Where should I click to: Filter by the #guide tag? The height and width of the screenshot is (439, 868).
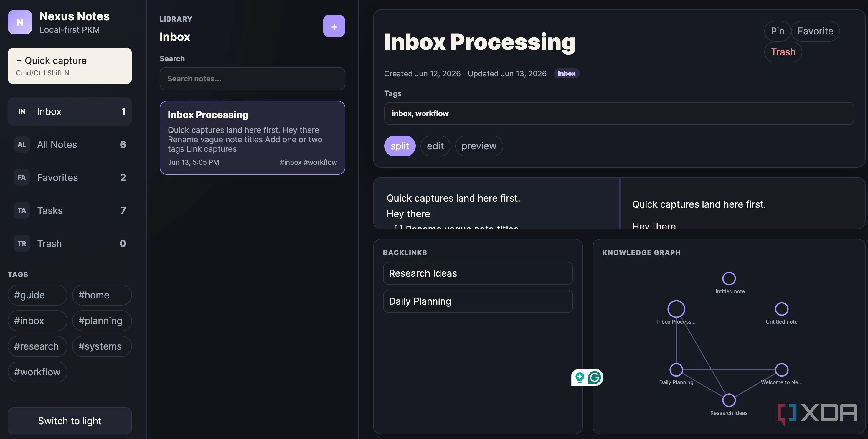coord(37,295)
